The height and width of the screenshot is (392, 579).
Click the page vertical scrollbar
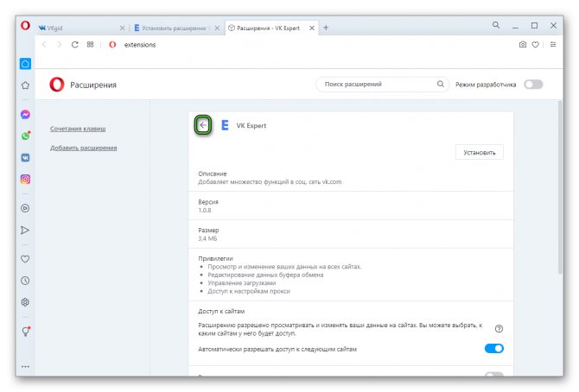[x=560, y=187]
